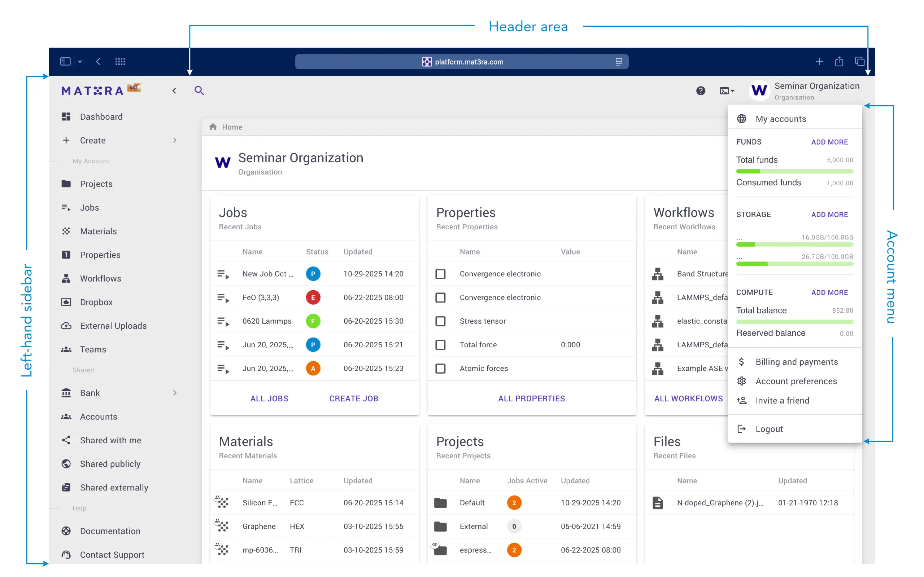Screen dimensions: 924x577
Task: Check the Stress tensor property checkbox
Action: 441,321
